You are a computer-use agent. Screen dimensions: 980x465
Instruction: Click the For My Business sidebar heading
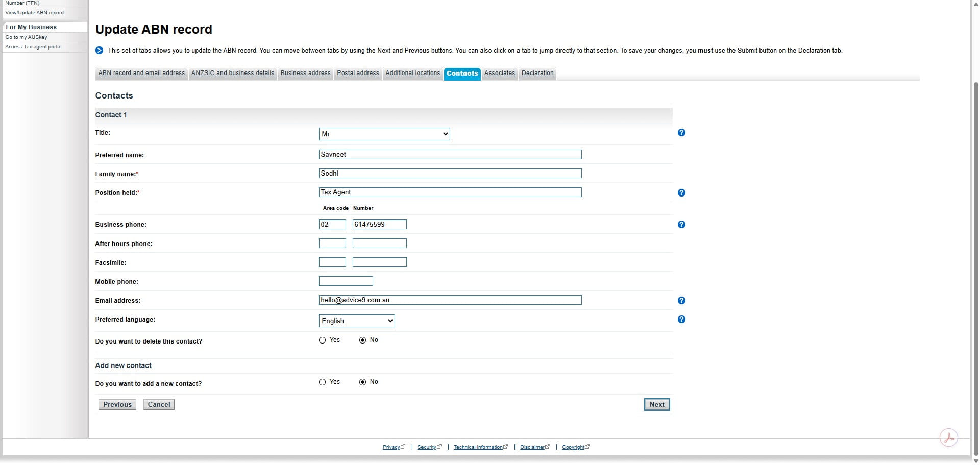[x=31, y=27]
